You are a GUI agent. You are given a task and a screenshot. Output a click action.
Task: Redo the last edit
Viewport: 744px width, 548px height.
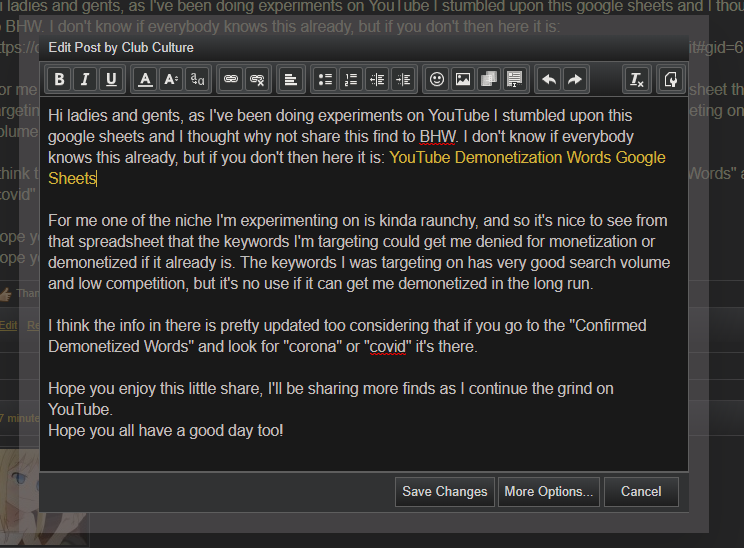coord(575,79)
